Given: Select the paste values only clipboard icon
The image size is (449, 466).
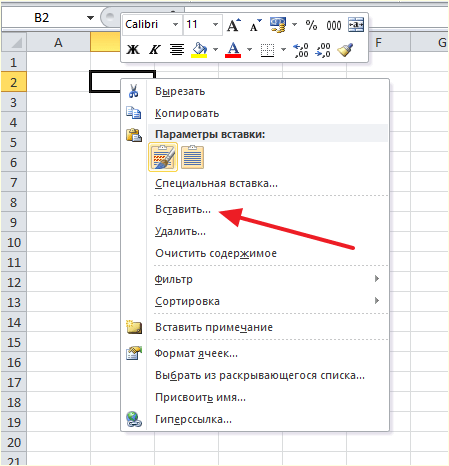Looking at the screenshot, I should (x=192, y=157).
